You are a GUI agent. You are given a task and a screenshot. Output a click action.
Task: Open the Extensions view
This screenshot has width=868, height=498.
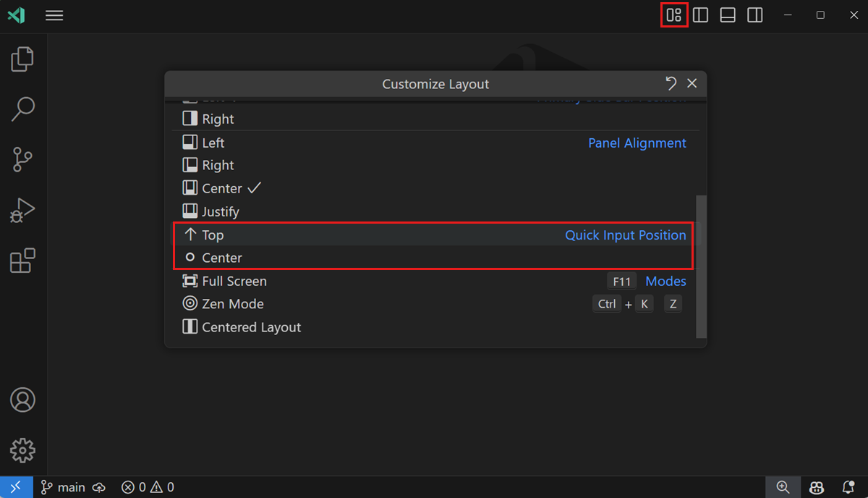click(x=22, y=261)
